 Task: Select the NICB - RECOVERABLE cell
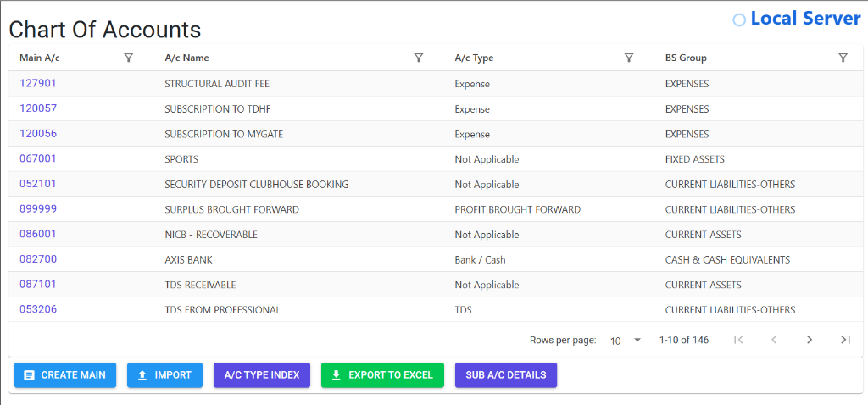tap(211, 236)
